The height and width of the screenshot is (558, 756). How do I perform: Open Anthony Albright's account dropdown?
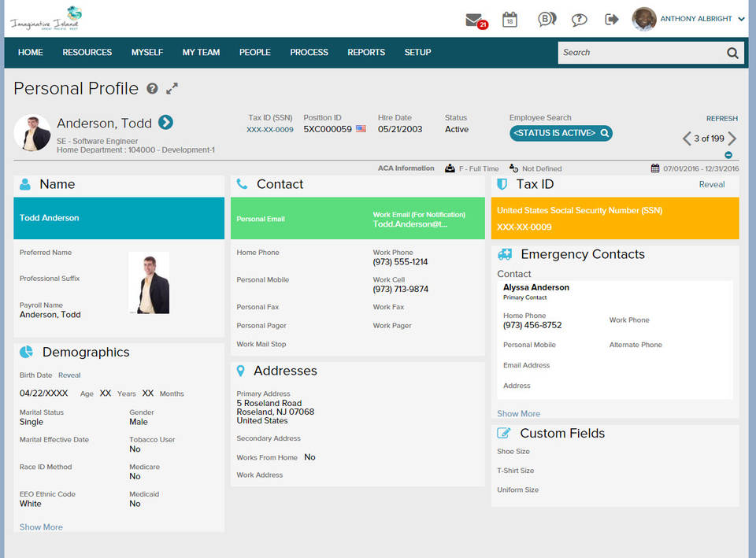point(697,18)
